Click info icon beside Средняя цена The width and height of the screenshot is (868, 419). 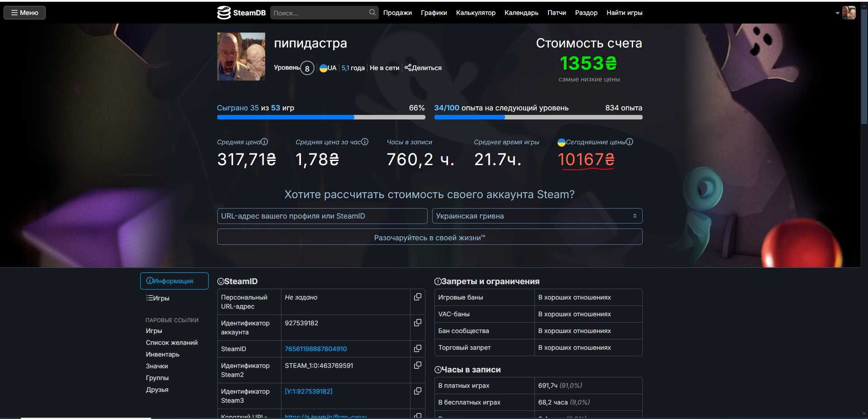264,142
